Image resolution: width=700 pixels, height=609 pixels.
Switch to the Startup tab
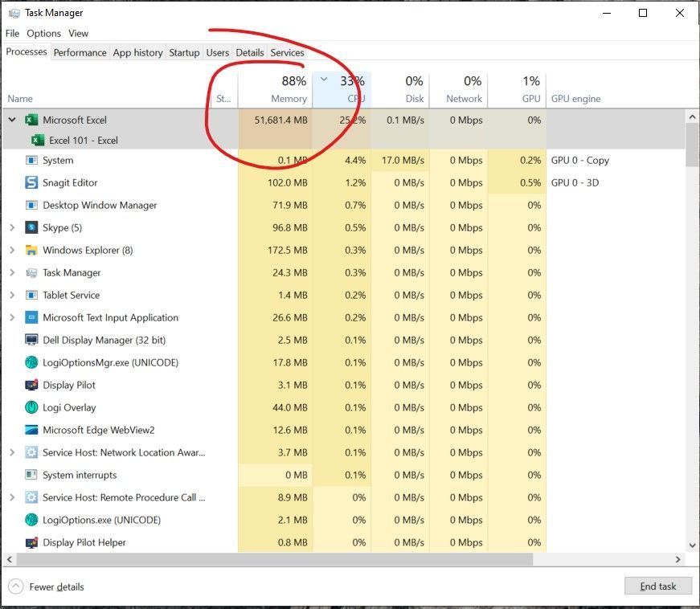tap(184, 52)
